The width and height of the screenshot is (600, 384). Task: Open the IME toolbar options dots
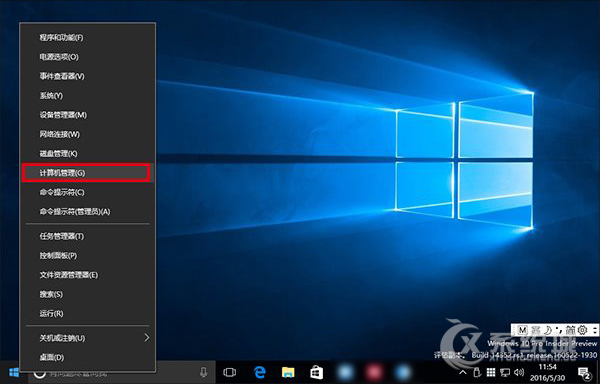point(595,330)
